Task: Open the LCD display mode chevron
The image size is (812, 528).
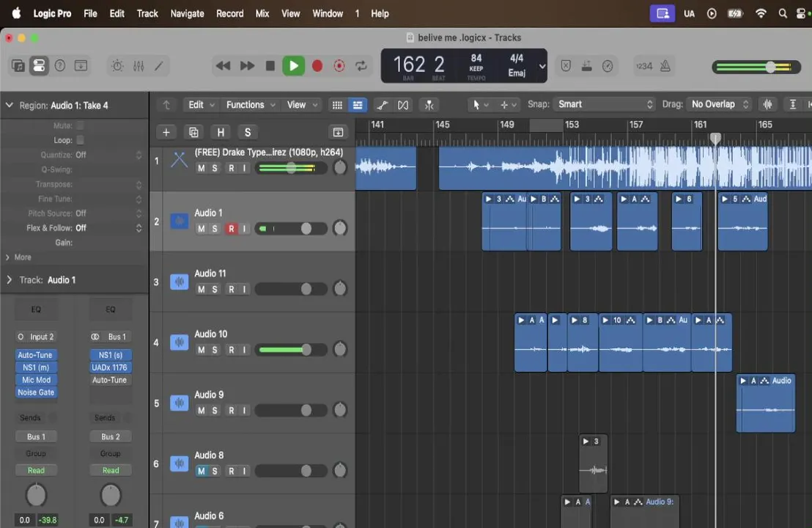Action: pyautogui.click(x=542, y=66)
